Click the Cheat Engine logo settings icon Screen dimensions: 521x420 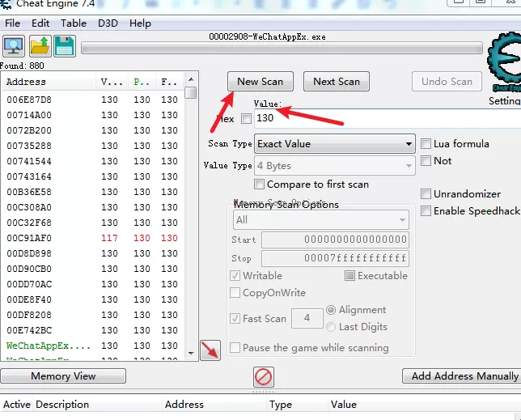point(504,62)
